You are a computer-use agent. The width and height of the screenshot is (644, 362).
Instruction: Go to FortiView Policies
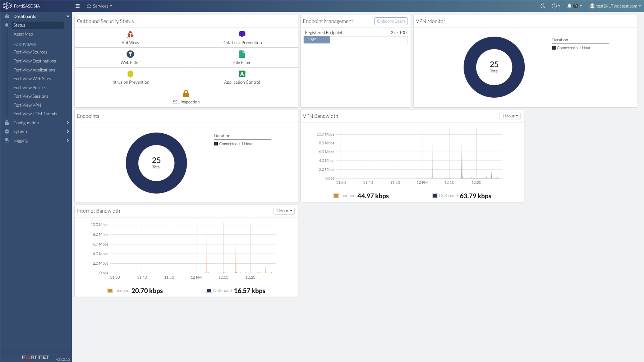(x=30, y=88)
